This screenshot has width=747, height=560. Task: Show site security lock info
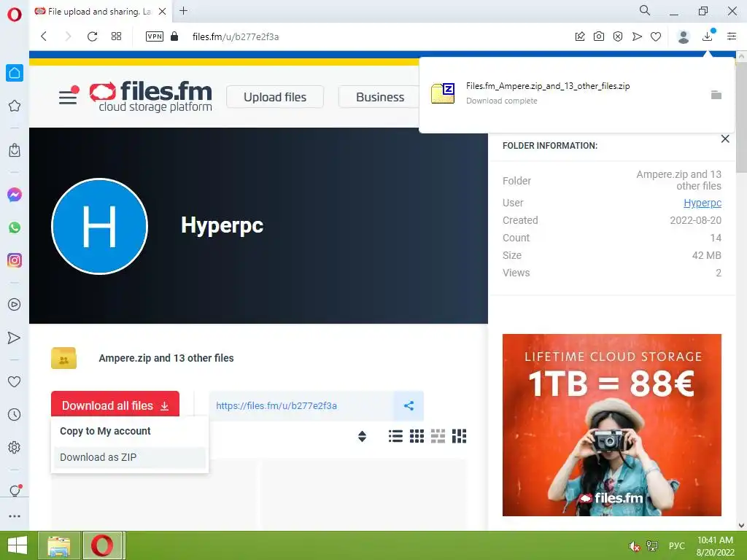pos(174,36)
